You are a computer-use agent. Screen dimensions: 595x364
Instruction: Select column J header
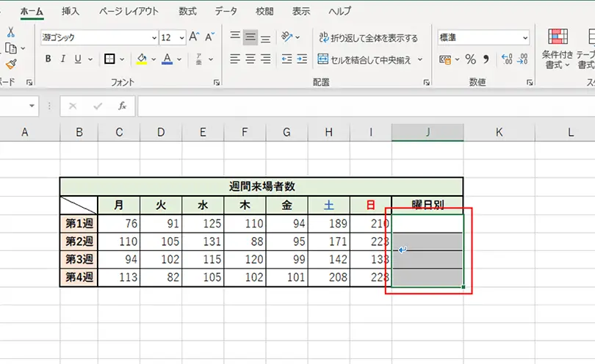(x=428, y=132)
